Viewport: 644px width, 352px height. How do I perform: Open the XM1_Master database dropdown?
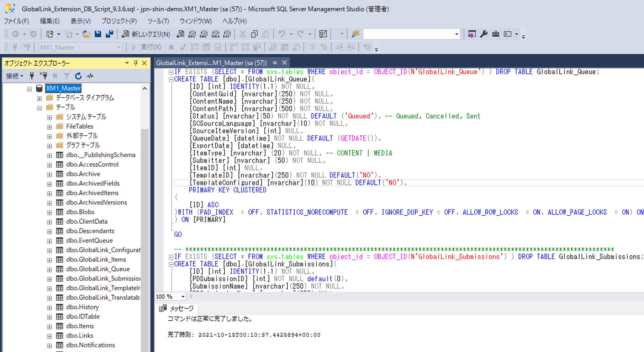pyautogui.click(x=119, y=47)
